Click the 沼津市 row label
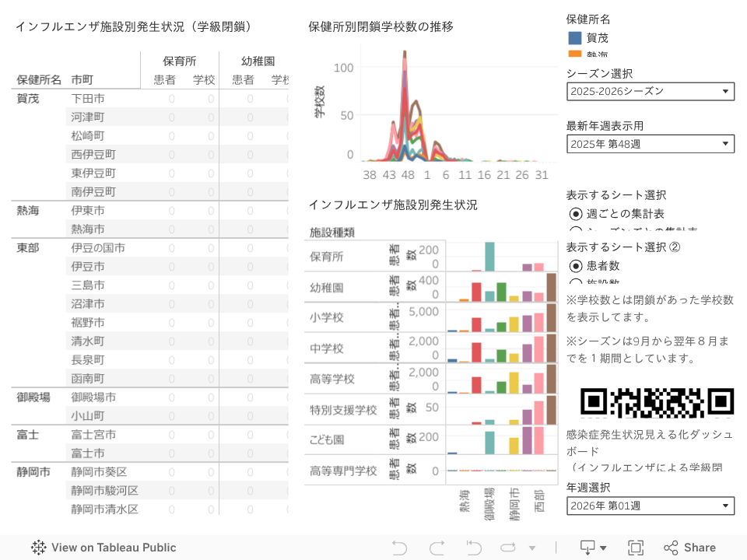Screen dimensions: 747x560 pyautogui.click(x=88, y=304)
